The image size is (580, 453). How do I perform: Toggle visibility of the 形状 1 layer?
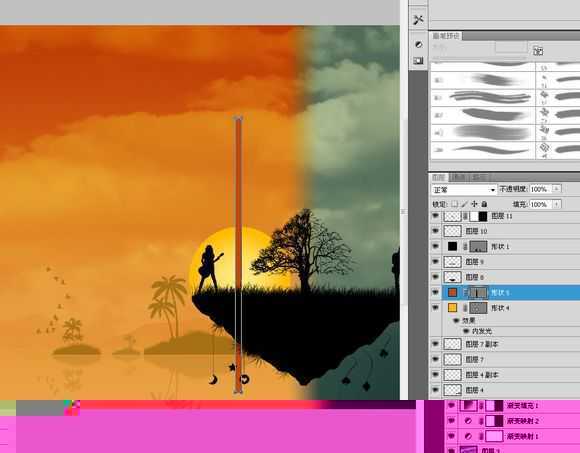436,246
